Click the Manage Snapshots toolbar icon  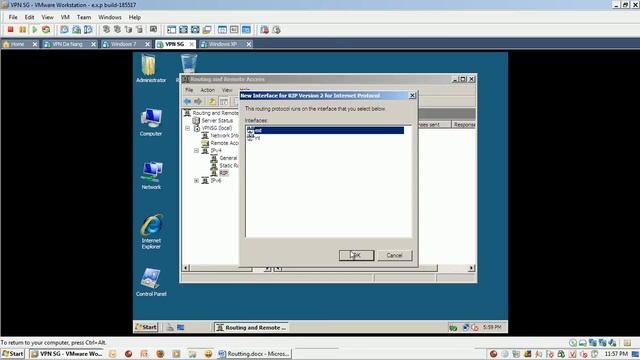click(x=88, y=29)
